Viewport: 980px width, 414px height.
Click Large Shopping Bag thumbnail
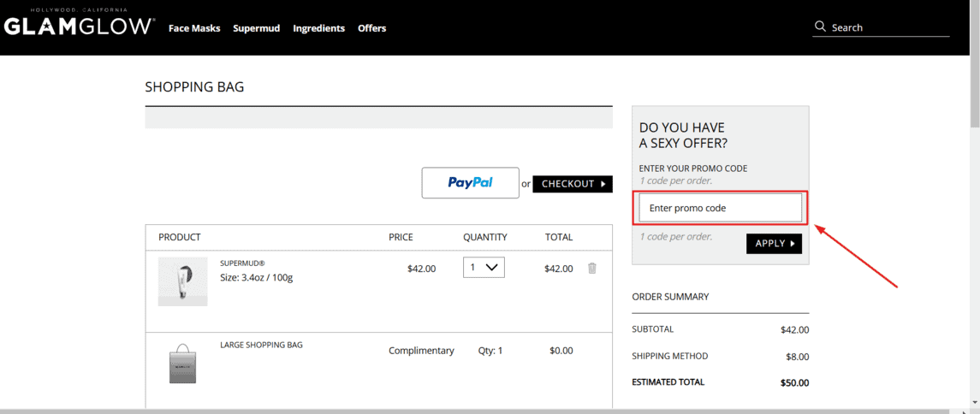pos(182,364)
